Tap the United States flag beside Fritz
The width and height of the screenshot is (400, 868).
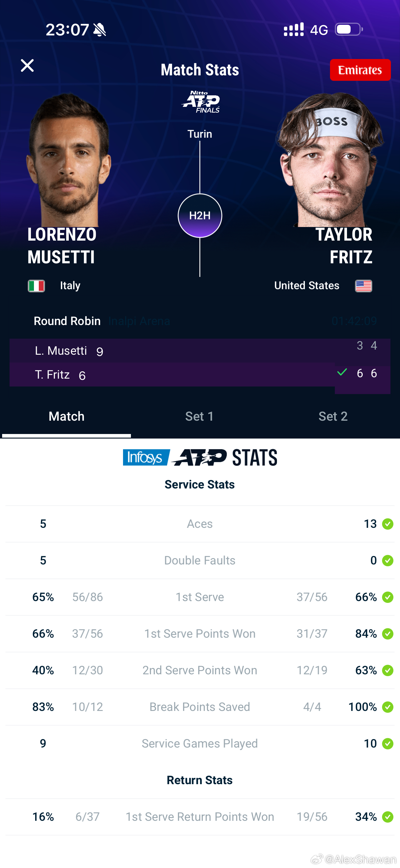coord(363,285)
